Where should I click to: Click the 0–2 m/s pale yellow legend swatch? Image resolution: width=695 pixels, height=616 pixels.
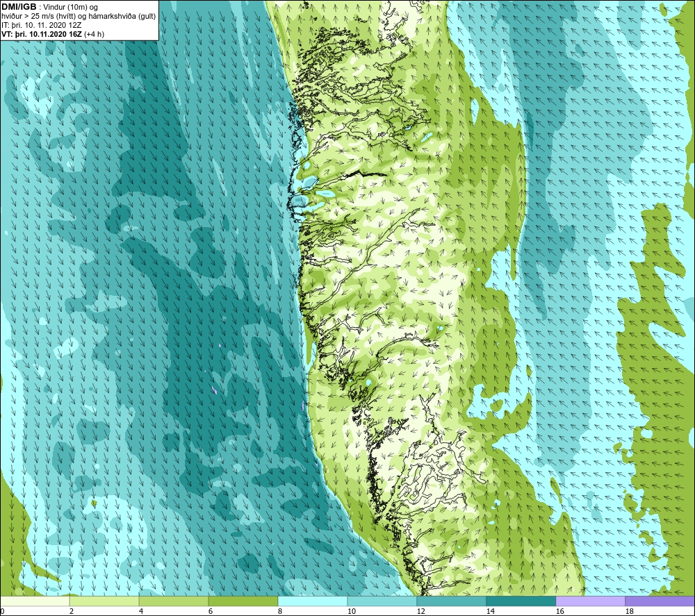click(35, 601)
